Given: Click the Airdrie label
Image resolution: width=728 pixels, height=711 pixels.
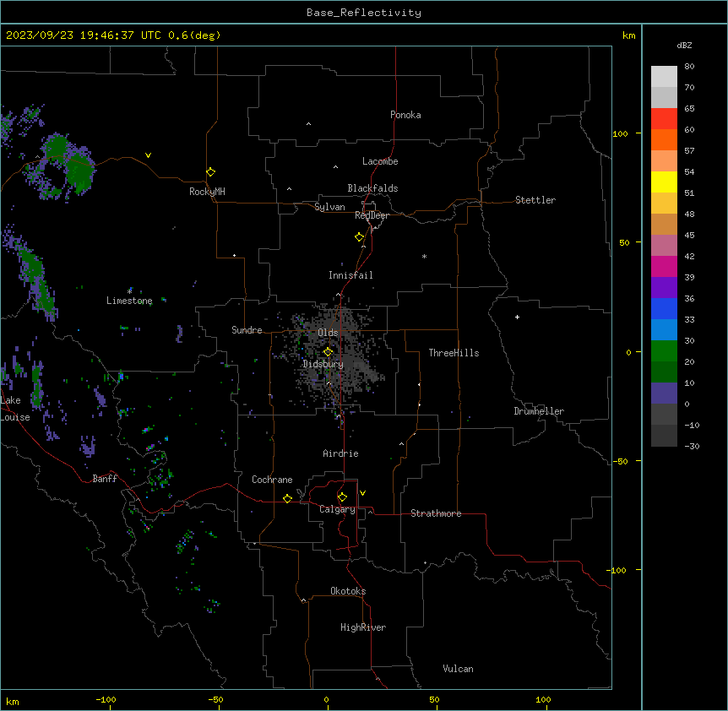Looking at the screenshot, I should 340,453.
